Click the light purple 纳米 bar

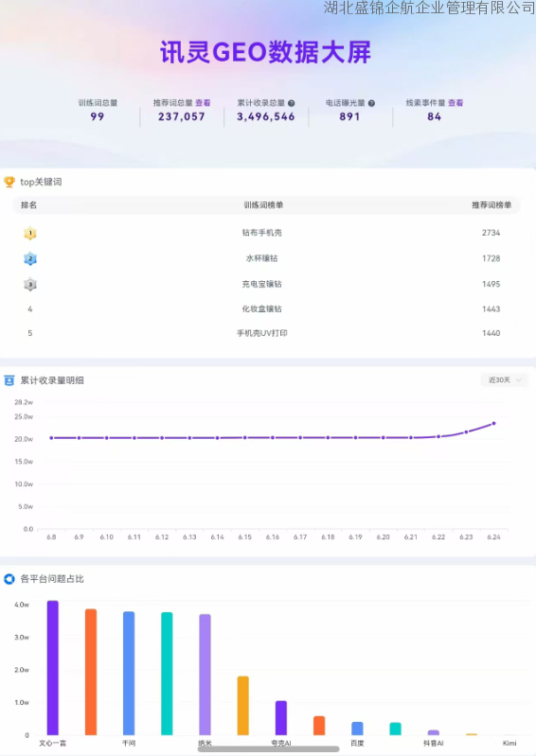(205, 675)
